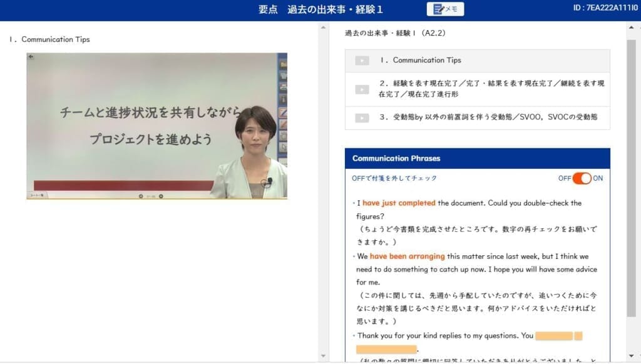
Task: Click previous-slide button at video bottom
Action: click(x=141, y=196)
